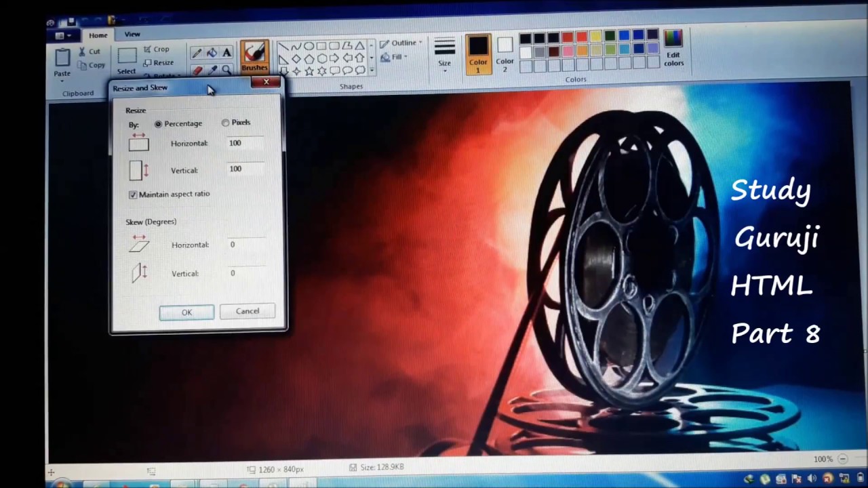This screenshot has width=868, height=488.
Task: Activate the Eraser tool
Action: point(197,70)
